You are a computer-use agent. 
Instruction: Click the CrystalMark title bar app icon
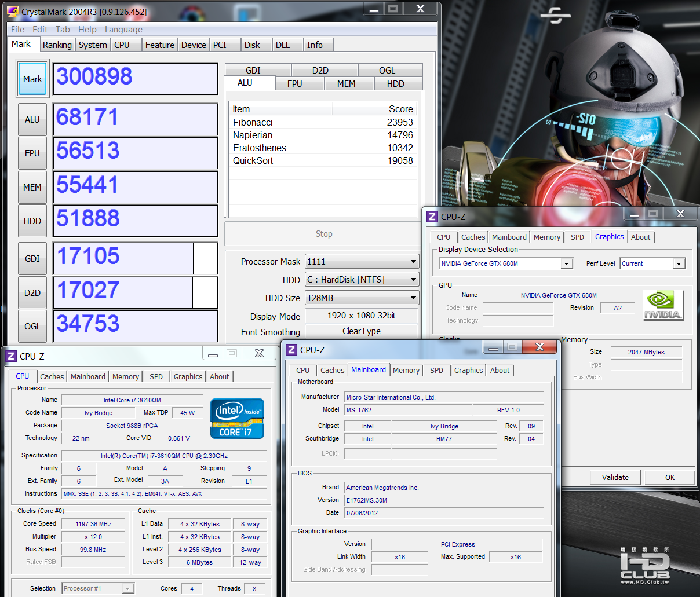click(12, 12)
